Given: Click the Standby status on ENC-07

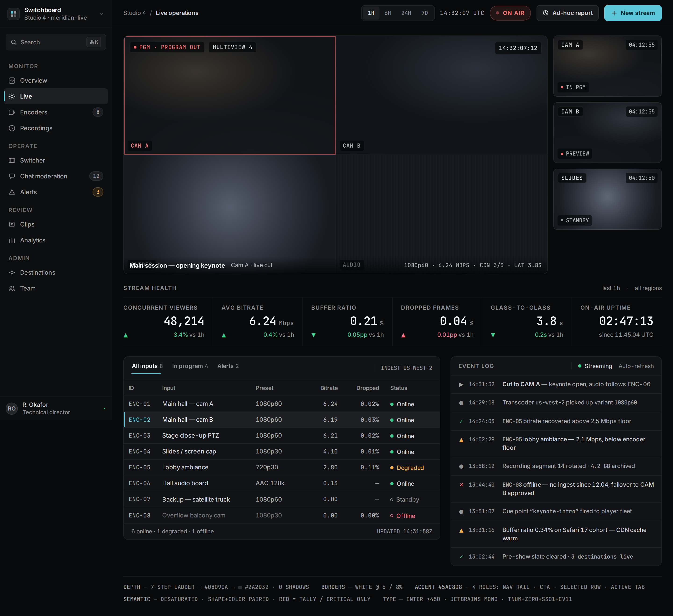Looking at the screenshot, I should (404, 500).
